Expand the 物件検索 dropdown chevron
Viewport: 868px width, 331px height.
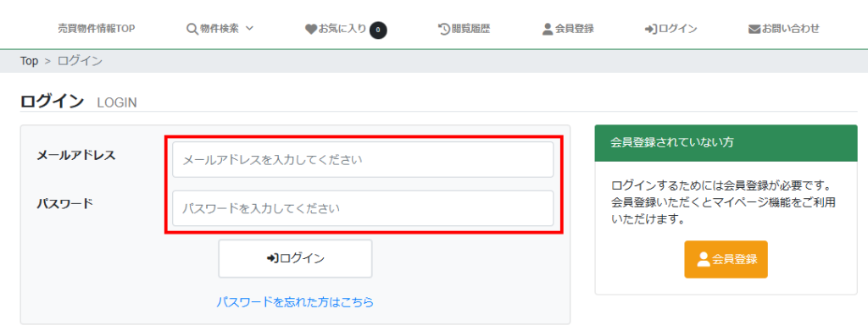(249, 28)
